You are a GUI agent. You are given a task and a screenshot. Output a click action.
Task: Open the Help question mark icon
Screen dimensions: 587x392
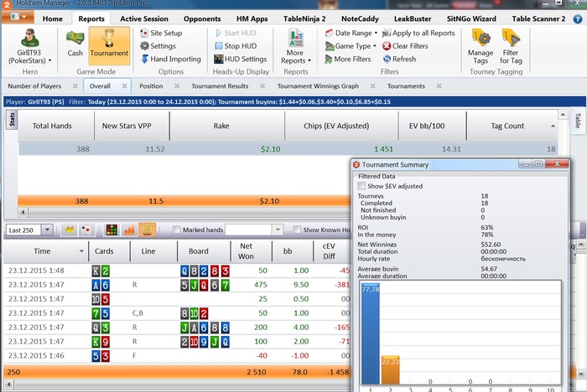577,18
